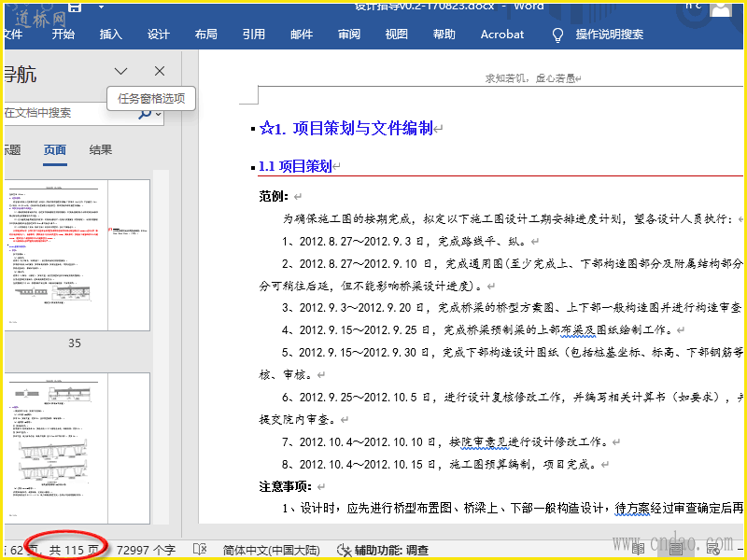The width and height of the screenshot is (747, 560).
Task: Open the 辅助功能: 调查 accessibility checker
Action: (383, 550)
